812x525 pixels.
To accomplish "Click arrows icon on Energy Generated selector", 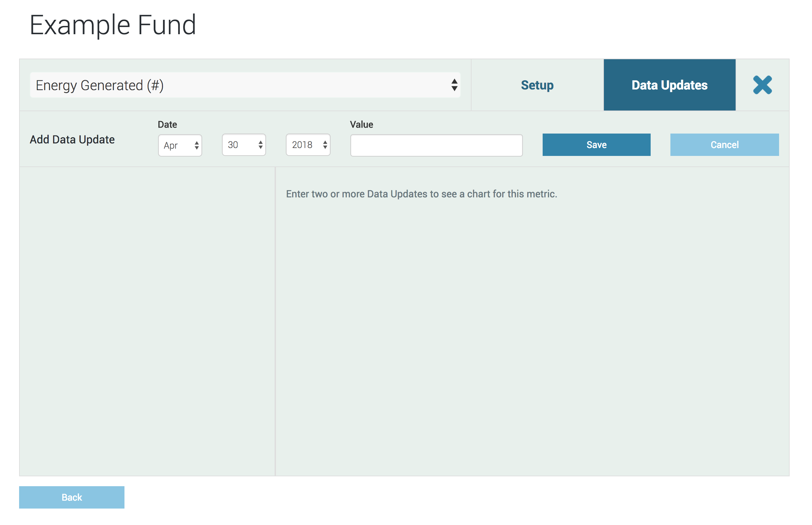I will [x=454, y=85].
